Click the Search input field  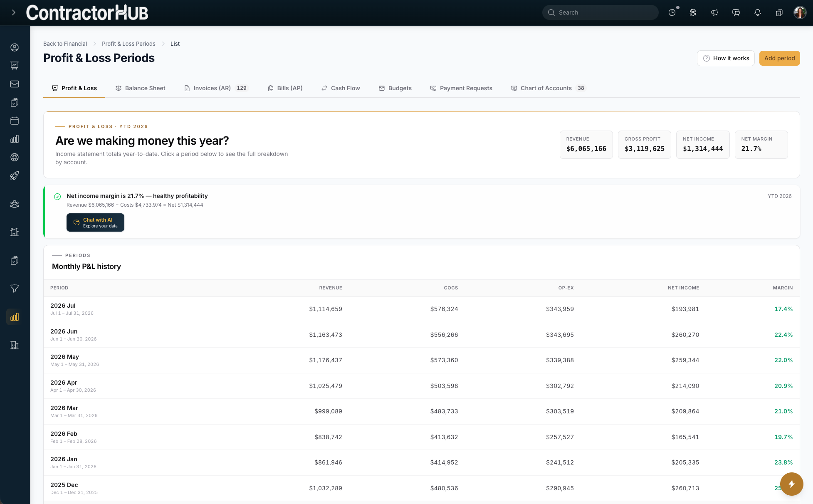pyautogui.click(x=600, y=12)
